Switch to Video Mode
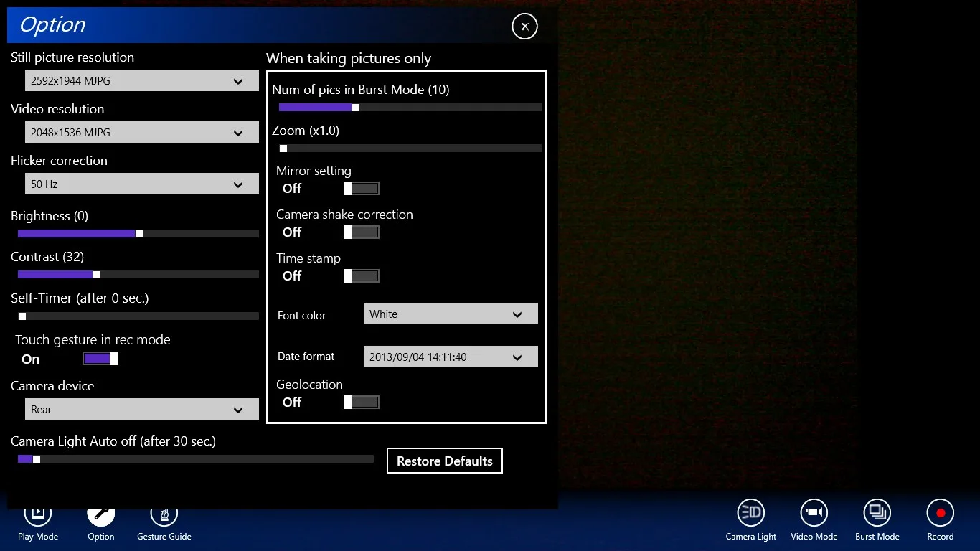 (814, 521)
